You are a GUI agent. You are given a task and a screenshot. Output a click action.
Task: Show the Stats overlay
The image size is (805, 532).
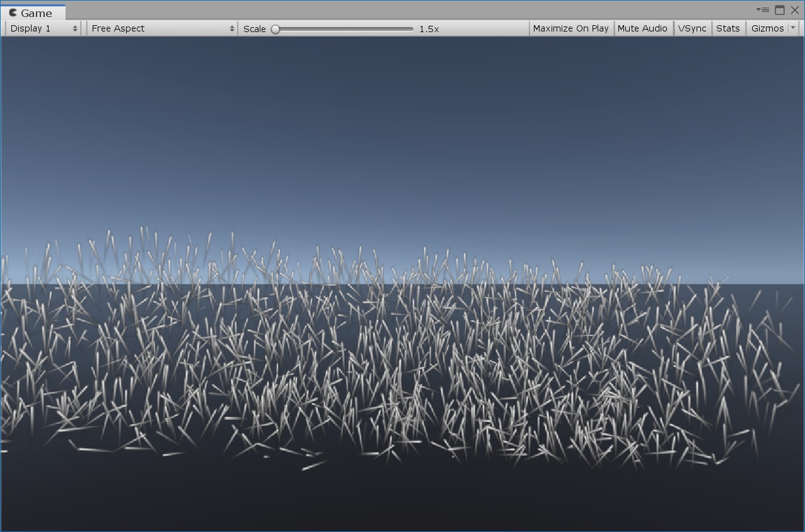(x=728, y=28)
